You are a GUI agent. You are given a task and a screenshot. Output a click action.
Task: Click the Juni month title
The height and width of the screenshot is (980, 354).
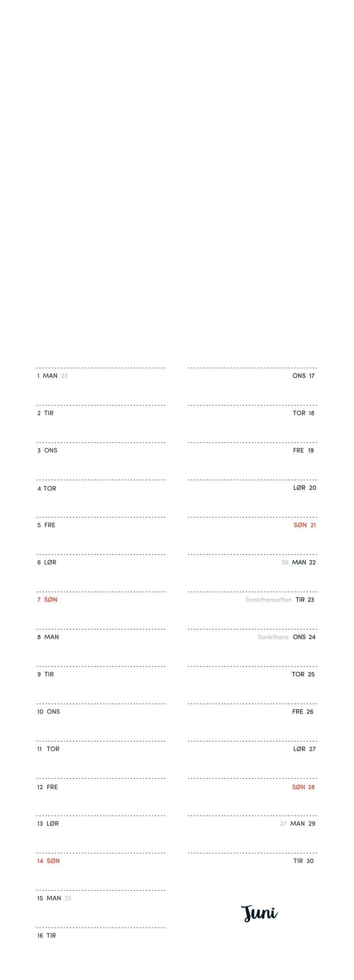tap(259, 913)
